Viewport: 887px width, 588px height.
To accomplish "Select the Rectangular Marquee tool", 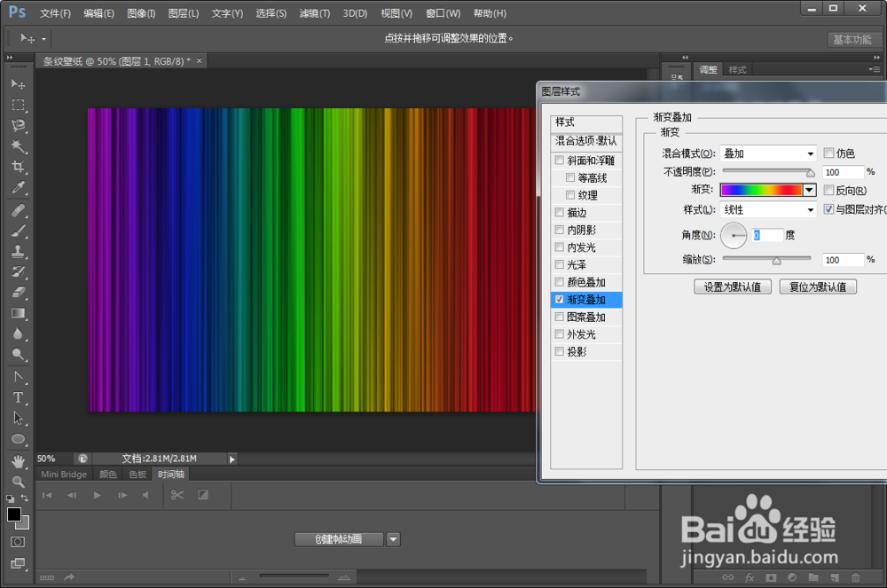I will pos(18,106).
